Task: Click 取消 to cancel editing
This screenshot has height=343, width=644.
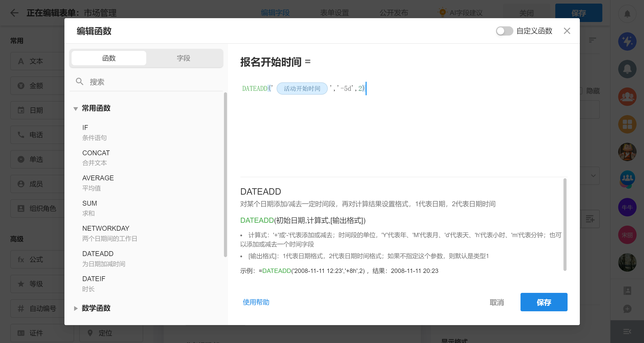Action: pos(496,302)
